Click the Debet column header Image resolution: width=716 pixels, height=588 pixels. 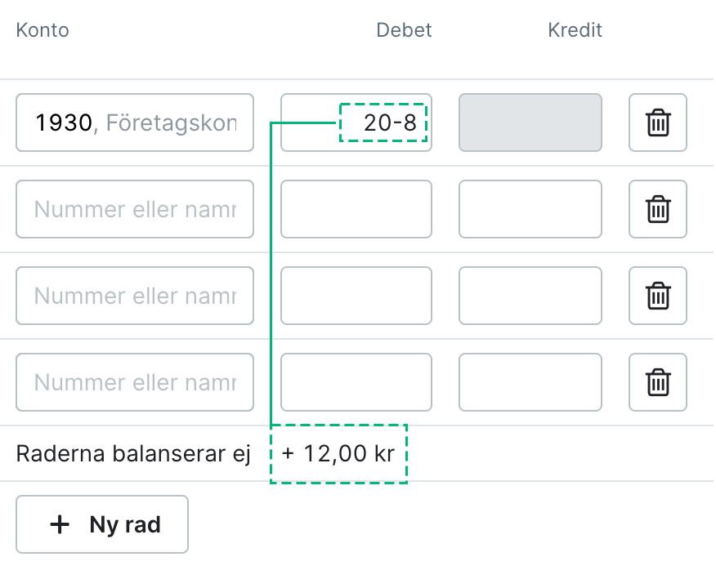tap(404, 30)
